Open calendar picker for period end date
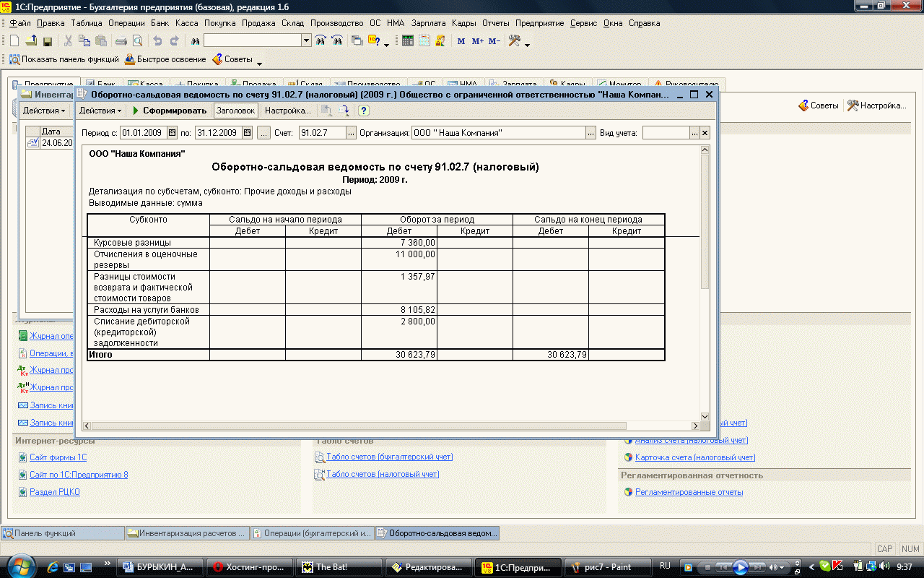This screenshot has height=578, width=924. point(248,133)
